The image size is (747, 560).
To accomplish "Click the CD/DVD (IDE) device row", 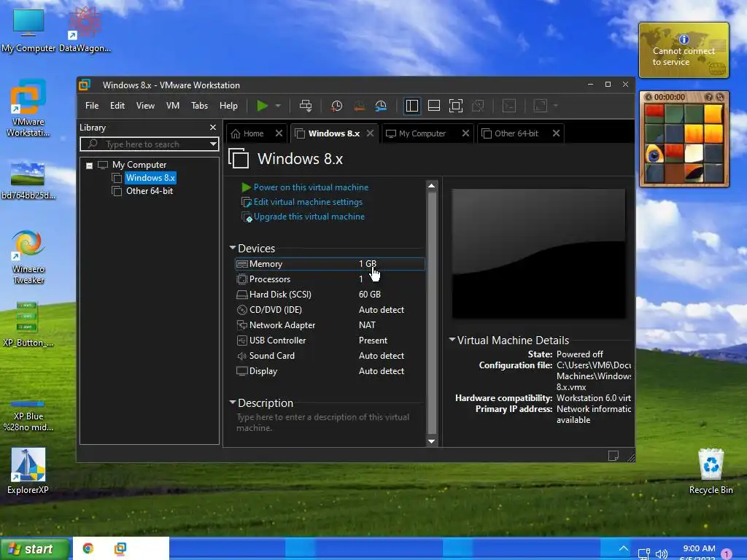I will click(x=330, y=309).
